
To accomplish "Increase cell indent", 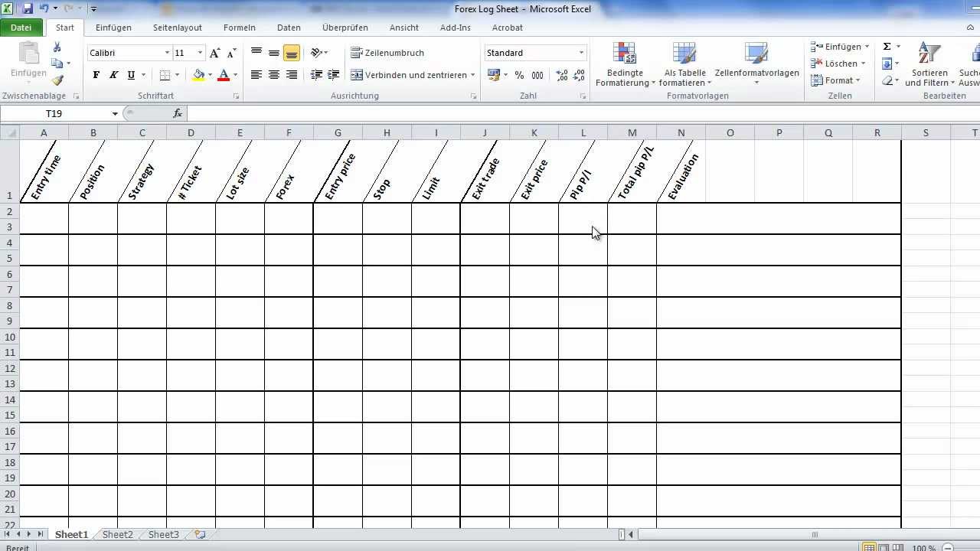I will click(x=333, y=75).
